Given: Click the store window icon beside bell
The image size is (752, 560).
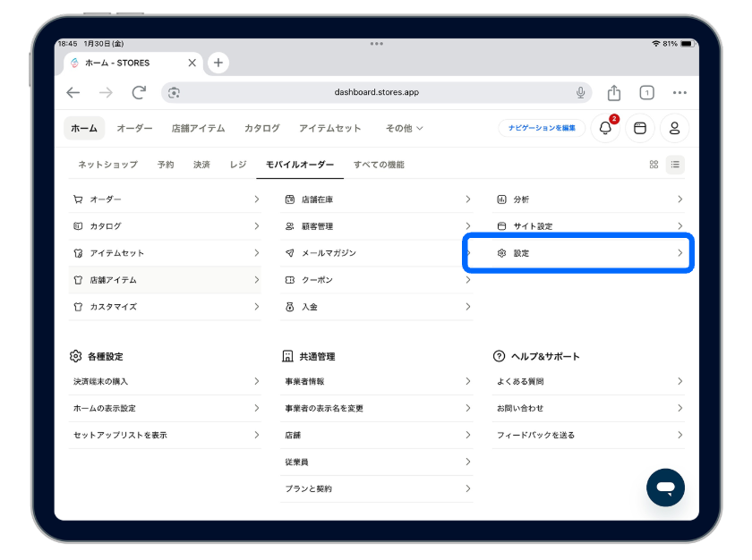Looking at the screenshot, I should click(639, 129).
